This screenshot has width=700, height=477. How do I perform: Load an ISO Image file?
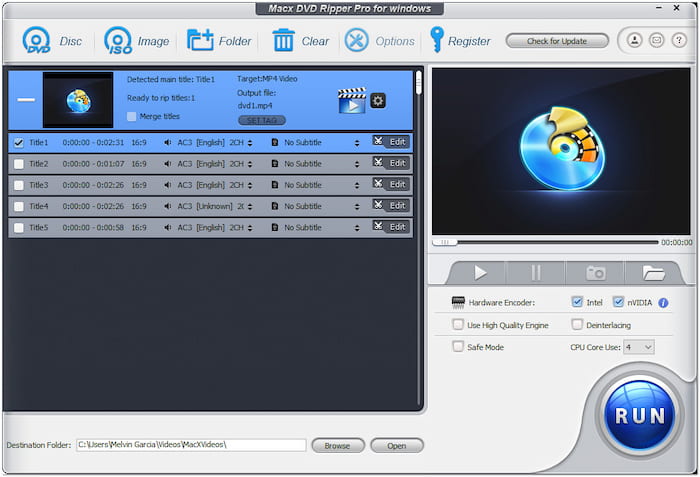136,41
